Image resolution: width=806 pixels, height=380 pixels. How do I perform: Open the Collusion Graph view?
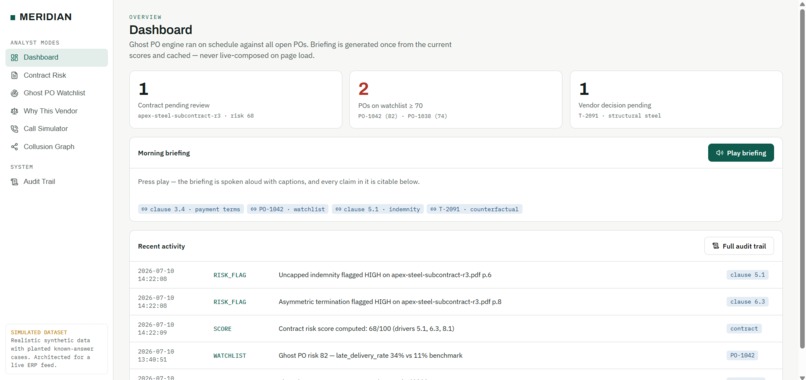coord(57,147)
